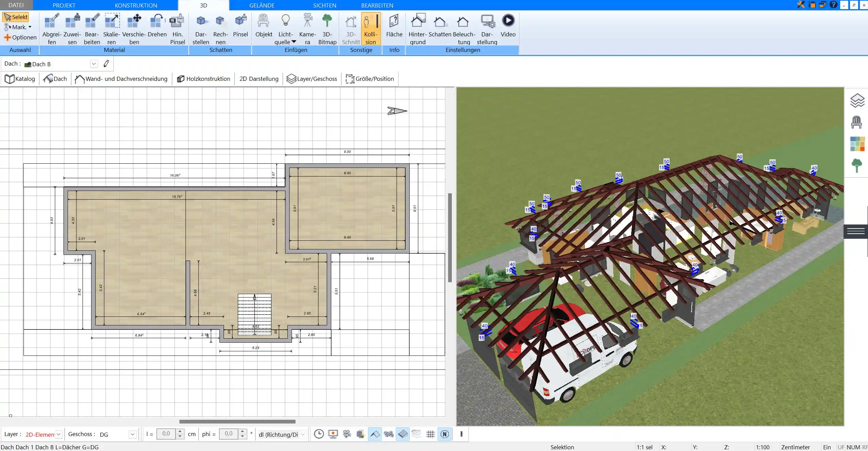Expand the Lichtquelle dropdown arrow
868x451 pixels.
click(294, 42)
